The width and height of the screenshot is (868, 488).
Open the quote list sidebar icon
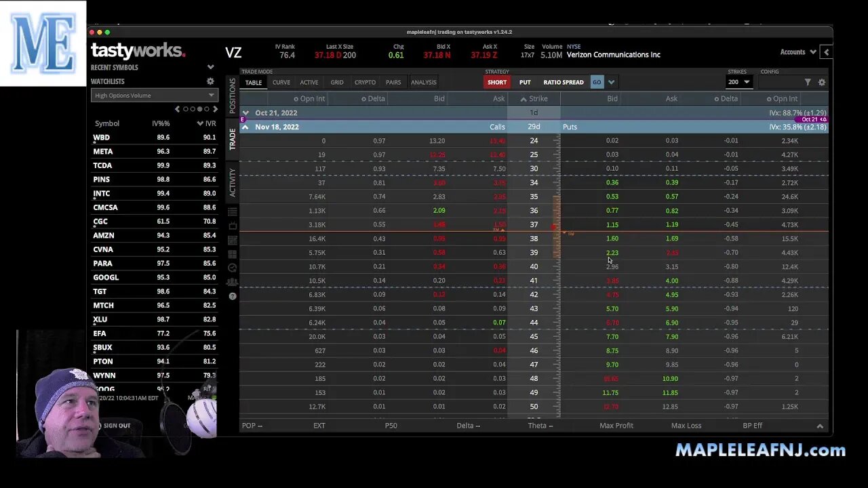tap(233, 211)
